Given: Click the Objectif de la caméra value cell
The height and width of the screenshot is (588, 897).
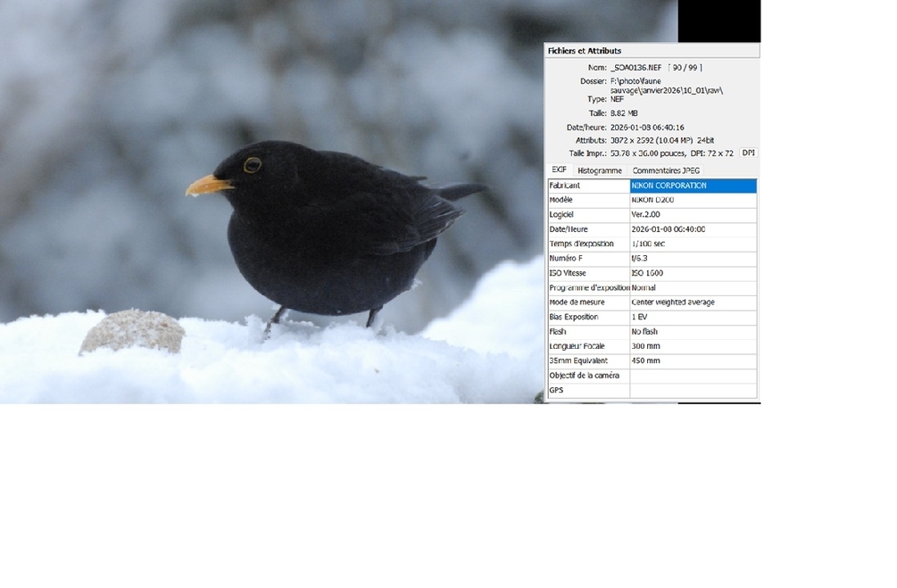Looking at the screenshot, I should (693, 376).
